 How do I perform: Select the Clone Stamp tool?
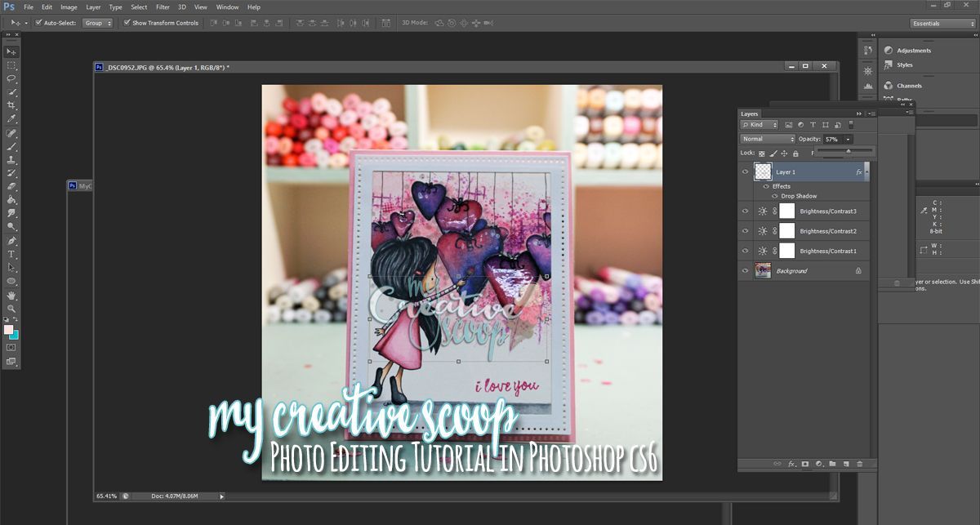point(11,160)
